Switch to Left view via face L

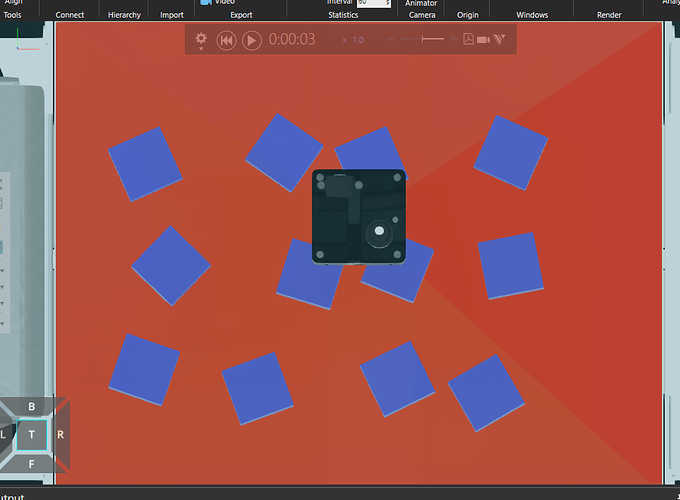coord(3,435)
